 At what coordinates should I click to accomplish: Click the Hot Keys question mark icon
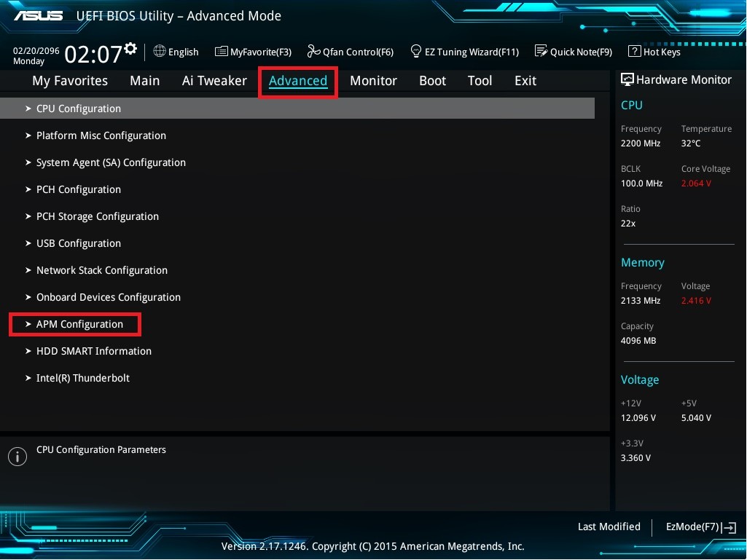coord(634,51)
